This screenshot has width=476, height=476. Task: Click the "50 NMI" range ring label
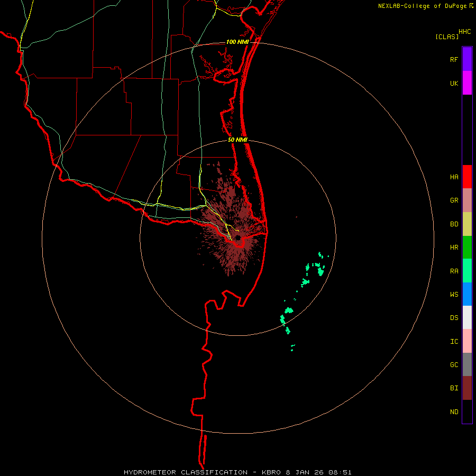[237, 140]
